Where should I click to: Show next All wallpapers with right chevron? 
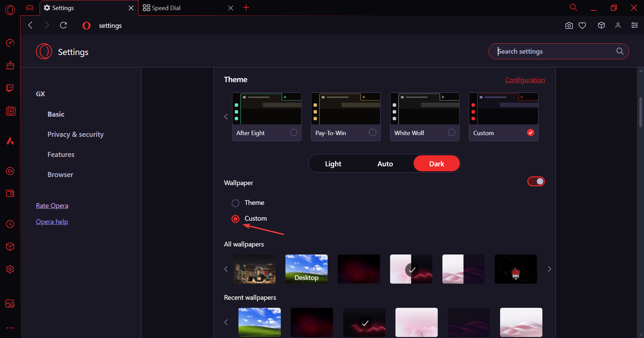[549, 269]
